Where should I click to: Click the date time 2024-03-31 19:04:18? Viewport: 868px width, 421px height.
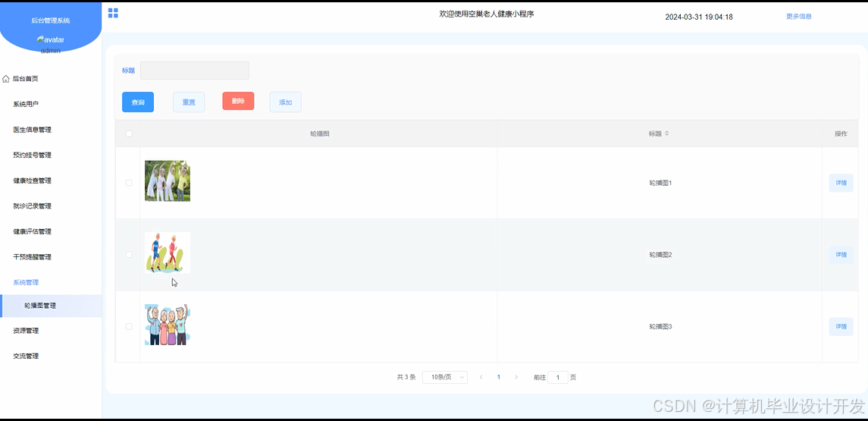[x=699, y=17]
